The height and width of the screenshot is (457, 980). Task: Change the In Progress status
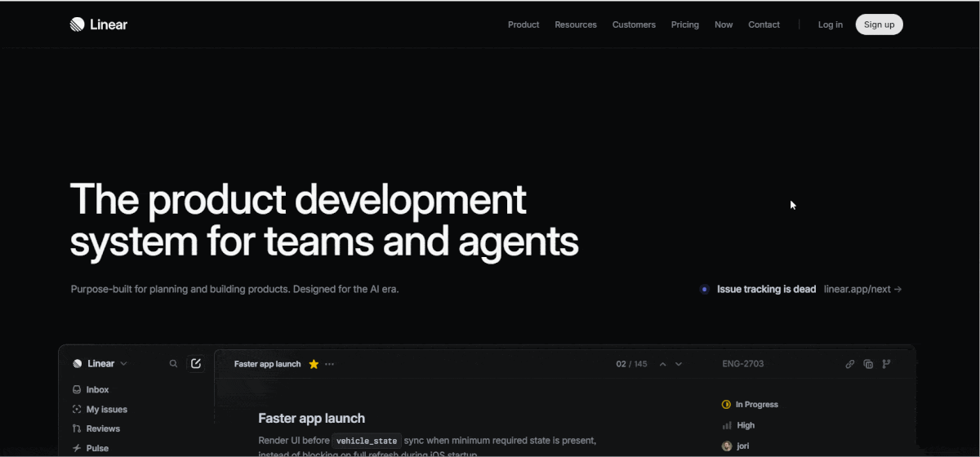click(x=751, y=405)
